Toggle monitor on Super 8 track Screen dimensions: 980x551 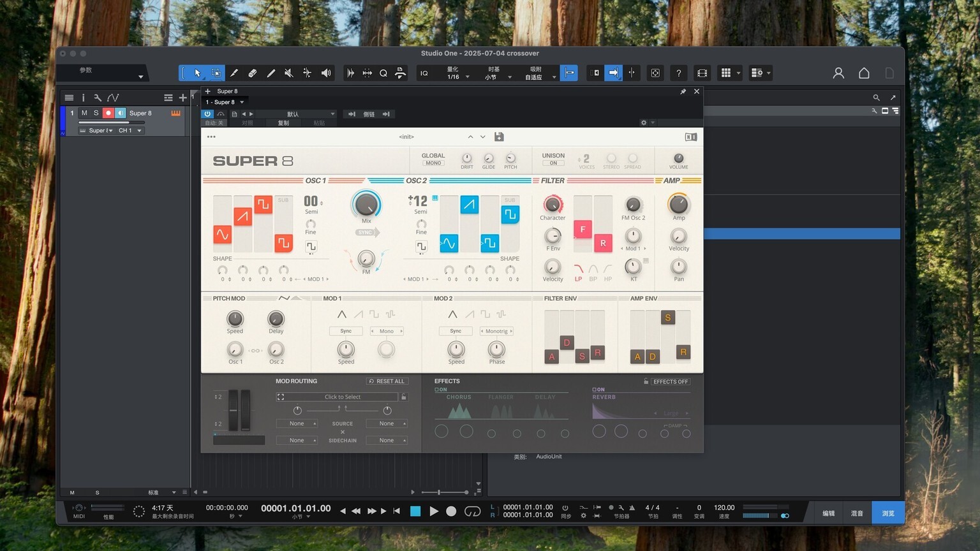click(x=121, y=113)
